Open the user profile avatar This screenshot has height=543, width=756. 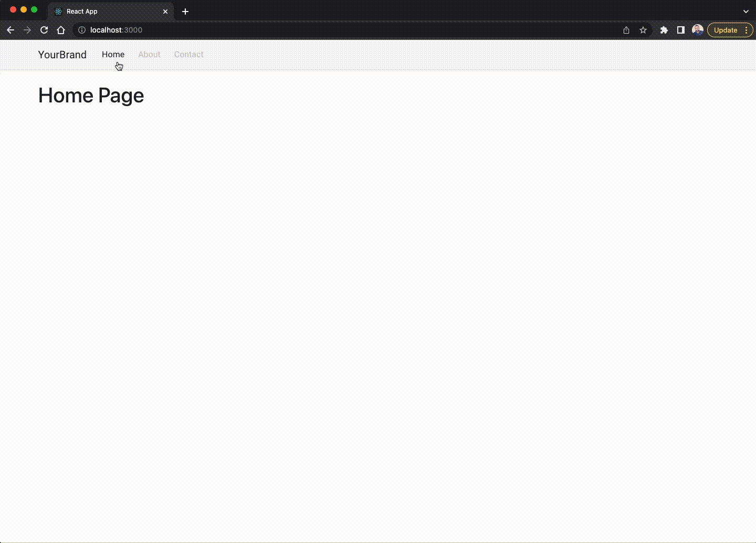pos(698,30)
